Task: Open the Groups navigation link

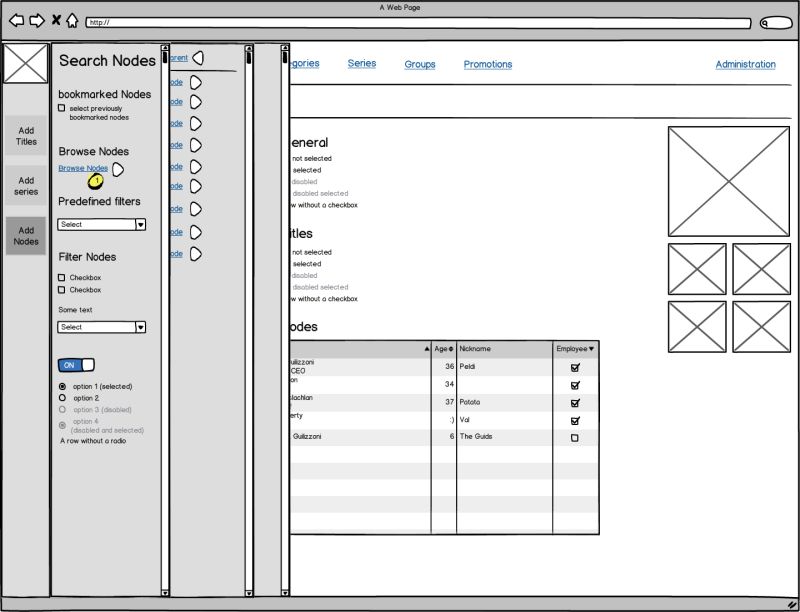Action: coord(420,64)
